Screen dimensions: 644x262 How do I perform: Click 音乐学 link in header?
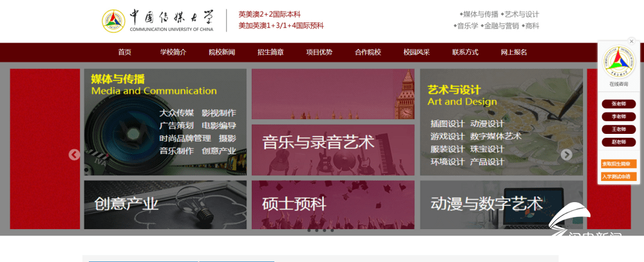468,26
